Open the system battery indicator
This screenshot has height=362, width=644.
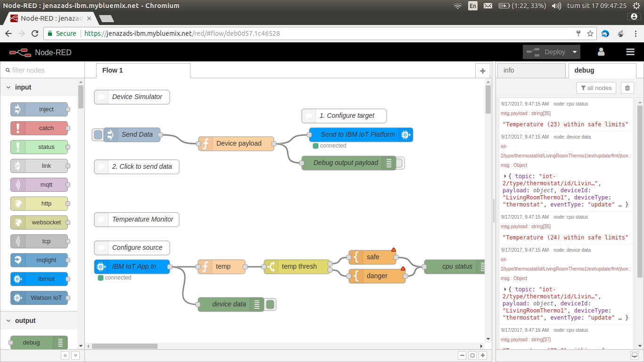click(522, 6)
